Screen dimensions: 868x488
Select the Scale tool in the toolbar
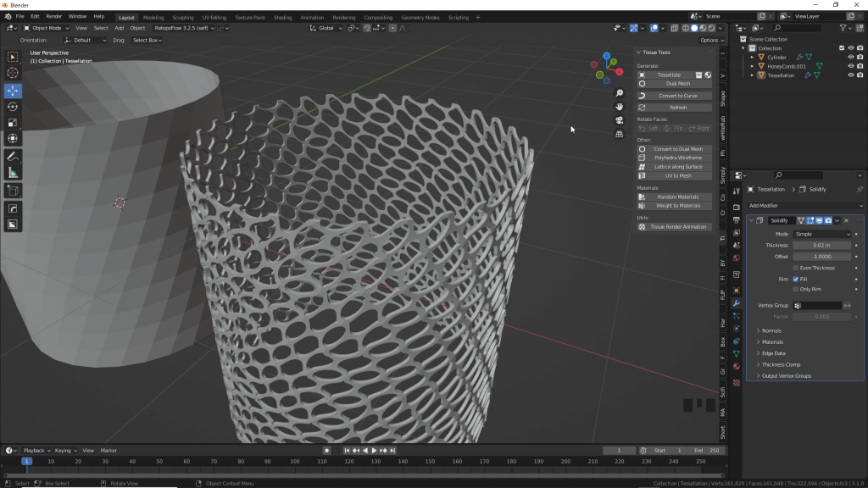(12, 121)
